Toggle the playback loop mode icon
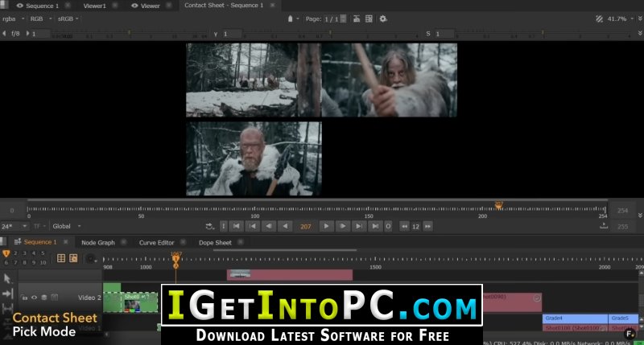 coord(210,226)
